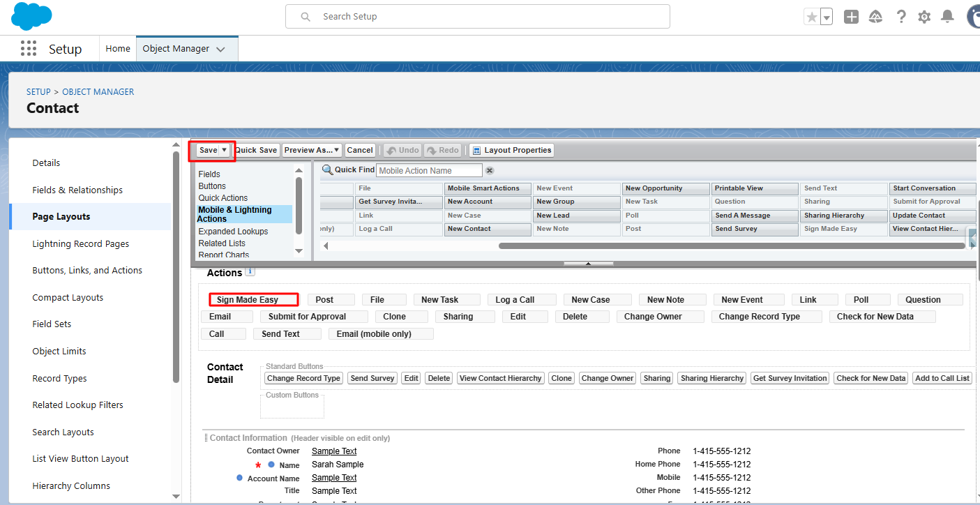Click the Actions section info icon
Screen dimensions: 980x505
[x=250, y=272]
